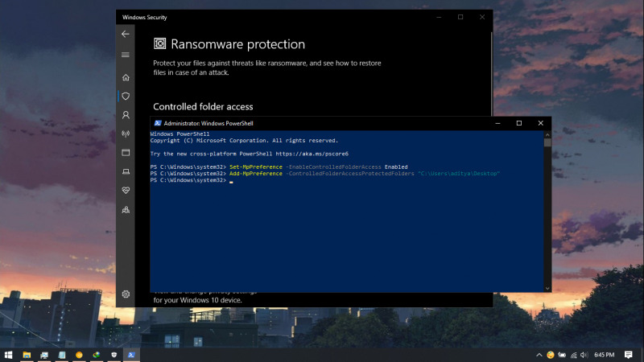
Task: Maximize the PowerShell window
Action: tap(519, 123)
